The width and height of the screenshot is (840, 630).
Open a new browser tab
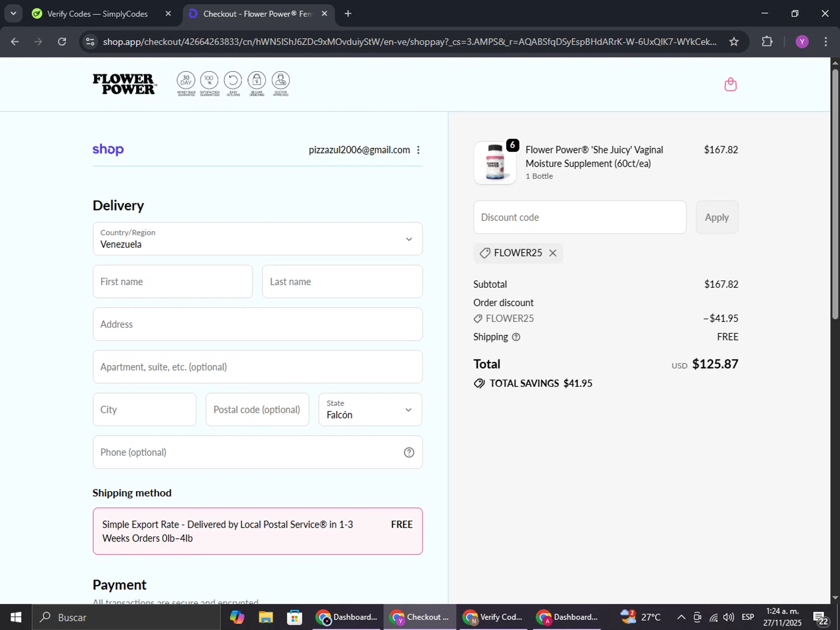tap(348, 13)
